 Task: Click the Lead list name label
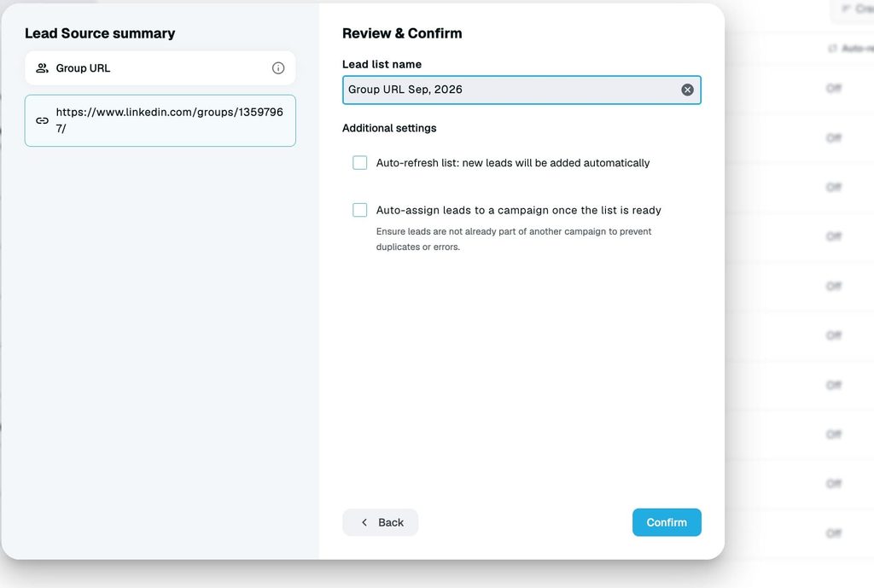pos(382,64)
